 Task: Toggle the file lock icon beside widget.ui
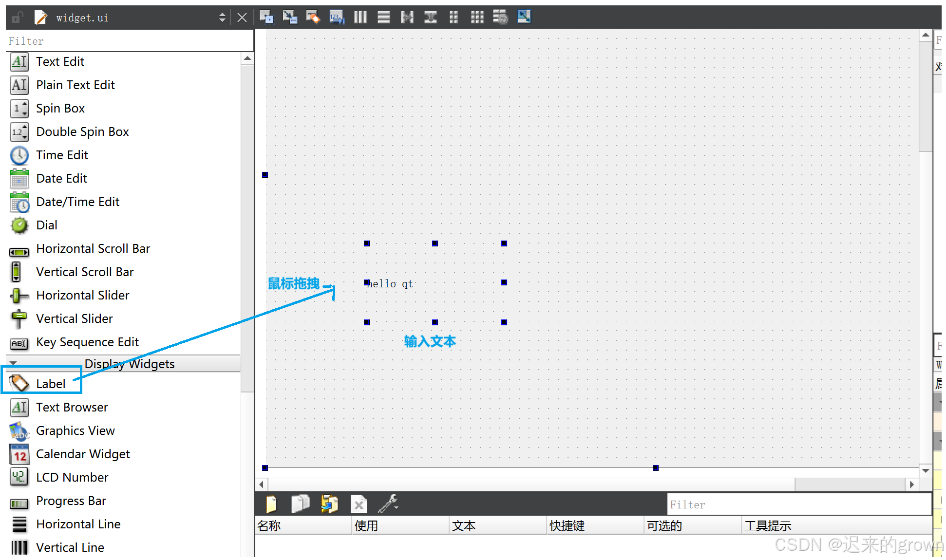click(18, 18)
